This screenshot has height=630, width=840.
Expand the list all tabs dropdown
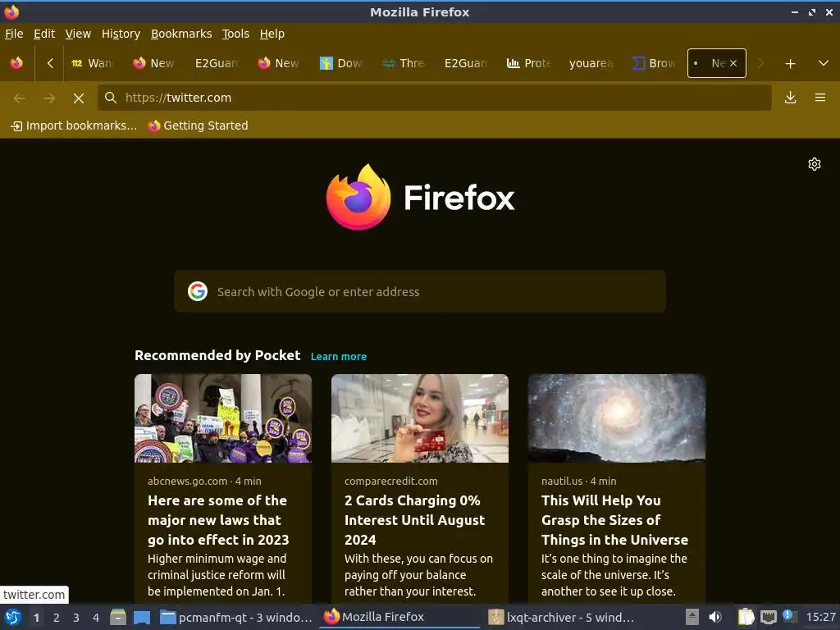point(824,63)
